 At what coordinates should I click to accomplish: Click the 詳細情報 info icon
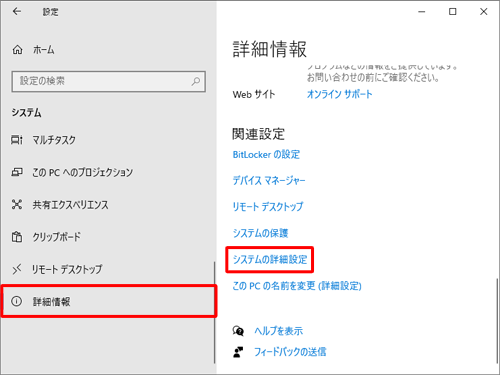click(x=16, y=301)
